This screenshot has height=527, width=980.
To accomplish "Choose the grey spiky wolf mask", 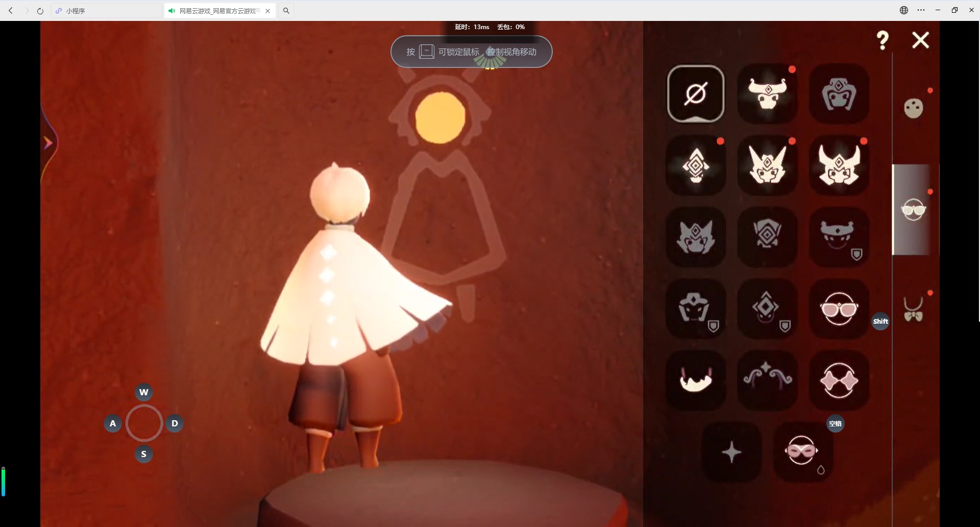I will (x=696, y=237).
